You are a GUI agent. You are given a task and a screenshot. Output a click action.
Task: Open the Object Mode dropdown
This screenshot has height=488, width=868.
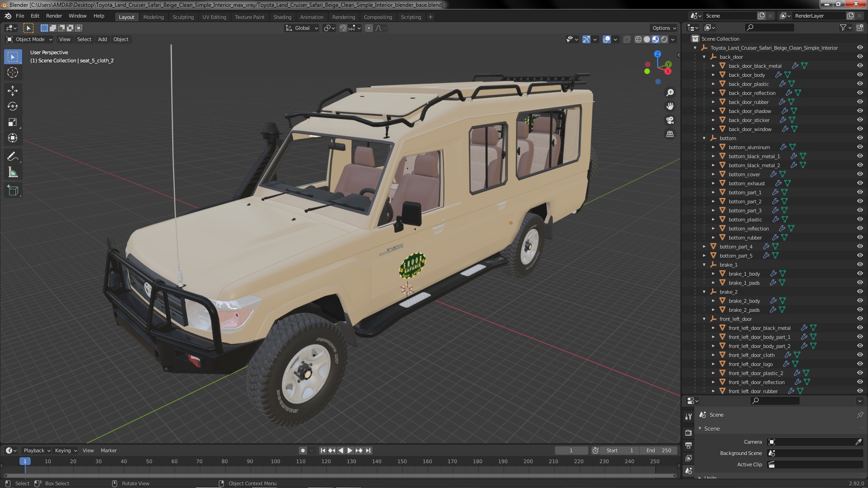[29, 39]
